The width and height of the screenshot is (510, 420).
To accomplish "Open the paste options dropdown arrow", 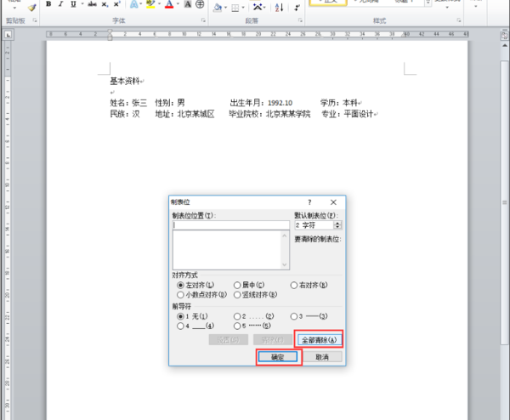I will point(14,7).
